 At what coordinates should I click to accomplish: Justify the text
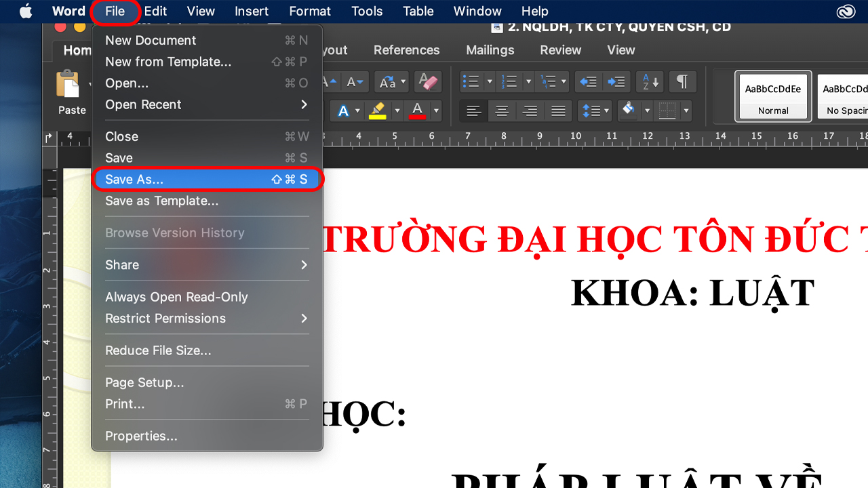point(558,110)
